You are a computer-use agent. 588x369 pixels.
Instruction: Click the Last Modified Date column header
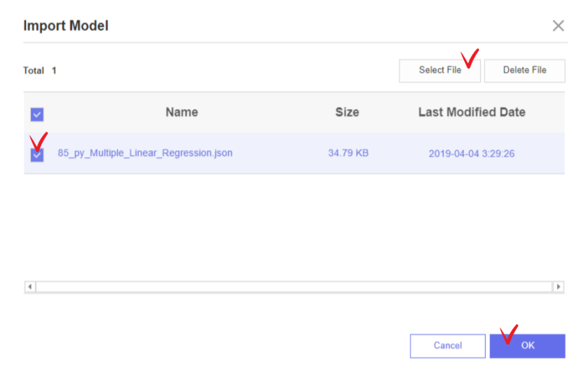(472, 112)
